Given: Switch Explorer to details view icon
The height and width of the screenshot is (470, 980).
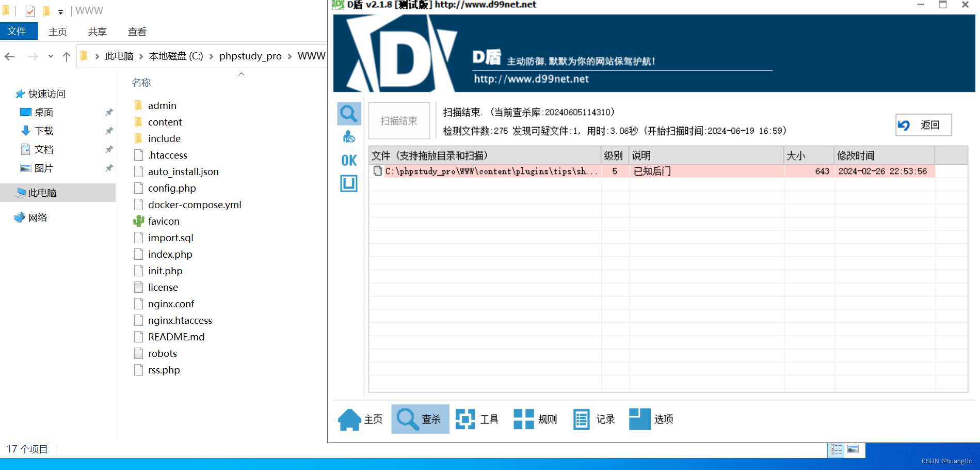Looking at the screenshot, I should point(837,450).
